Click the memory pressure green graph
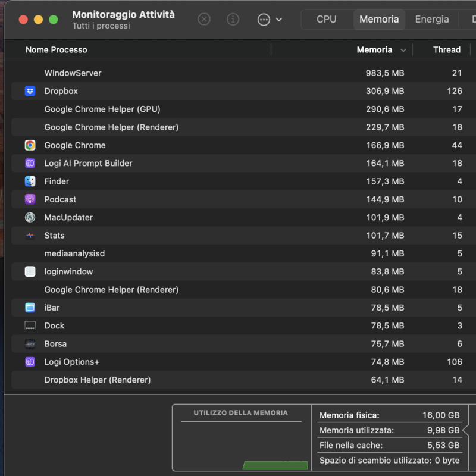476x476 pixels. click(x=275, y=465)
